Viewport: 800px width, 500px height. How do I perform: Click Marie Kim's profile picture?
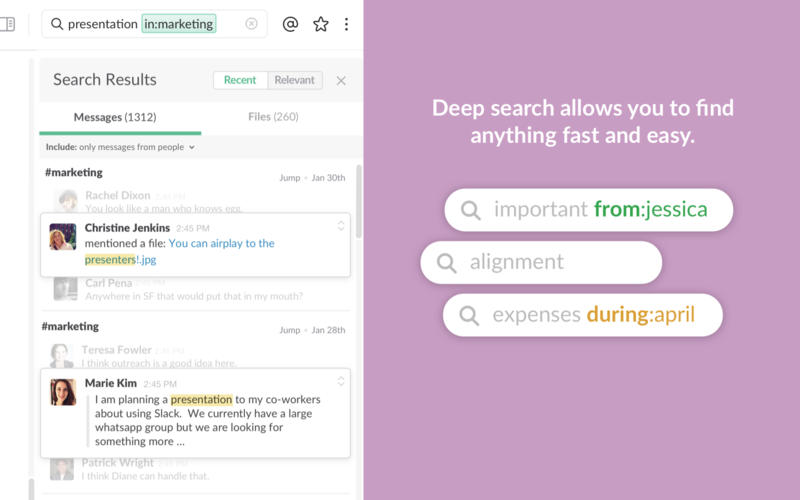coord(63,392)
